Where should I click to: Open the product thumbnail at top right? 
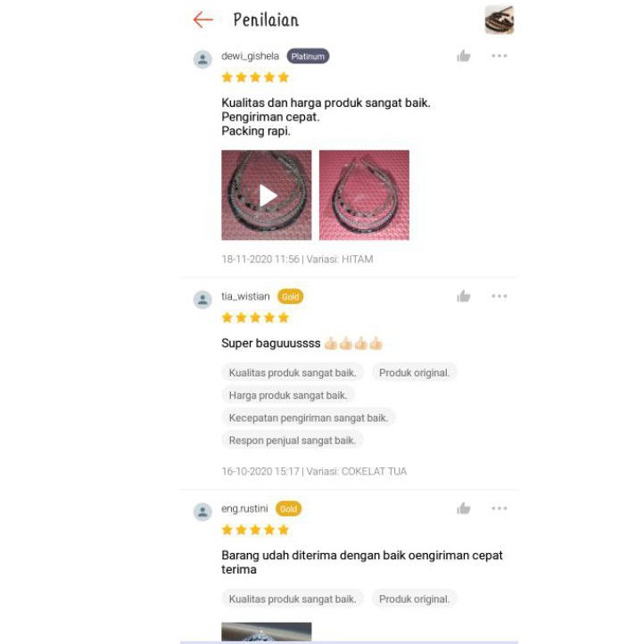tap(499, 20)
